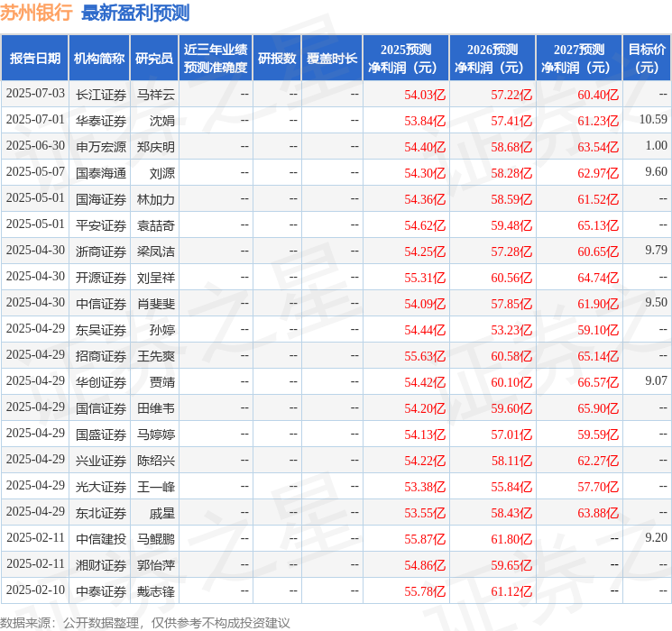Select the 10.59 target price cell

point(653,120)
